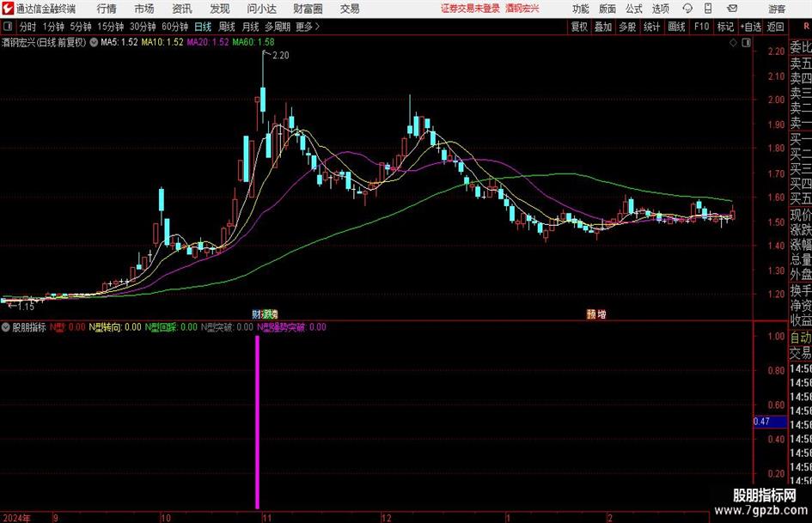
Task: Click the 增 marker icon on the chart
Action: tap(601, 314)
